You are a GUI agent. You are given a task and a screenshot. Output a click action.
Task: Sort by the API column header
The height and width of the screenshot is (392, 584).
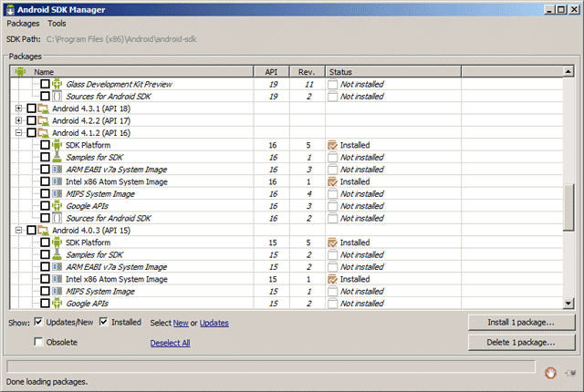coord(271,72)
